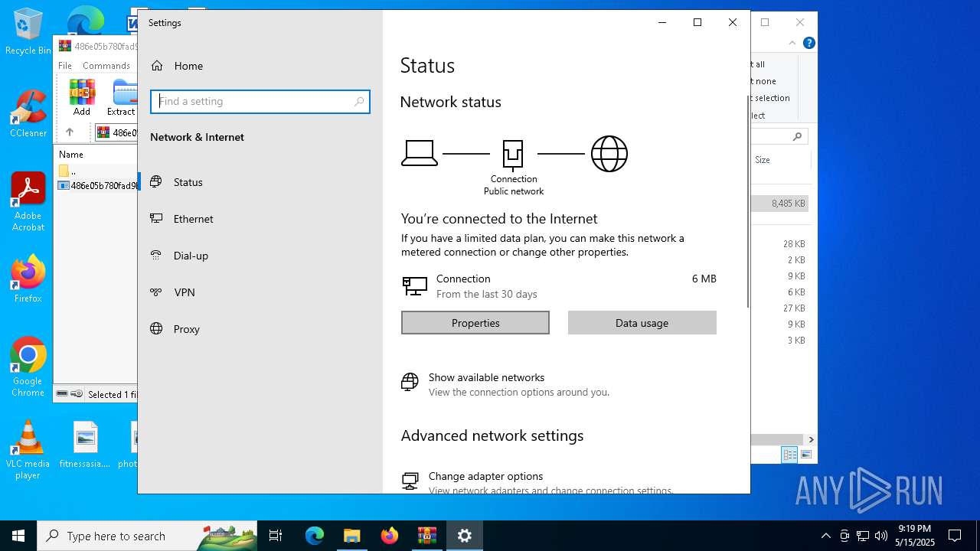The image size is (980, 551).
Task: Open Task View on taskbar
Action: pos(276,536)
